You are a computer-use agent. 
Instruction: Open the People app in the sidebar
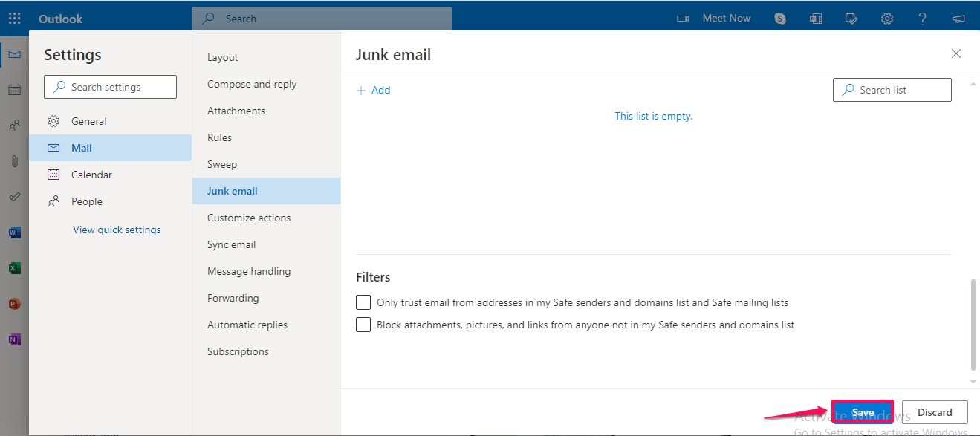[14, 125]
